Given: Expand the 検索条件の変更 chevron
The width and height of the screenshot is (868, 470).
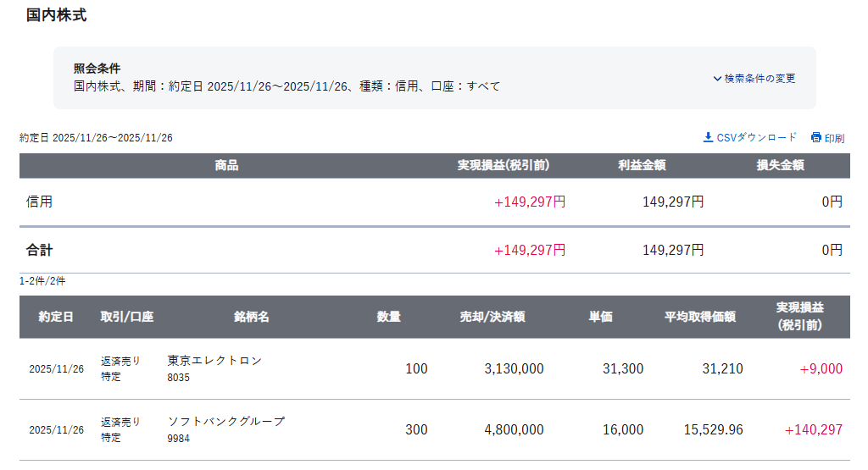Looking at the screenshot, I should click(x=717, y=79).
